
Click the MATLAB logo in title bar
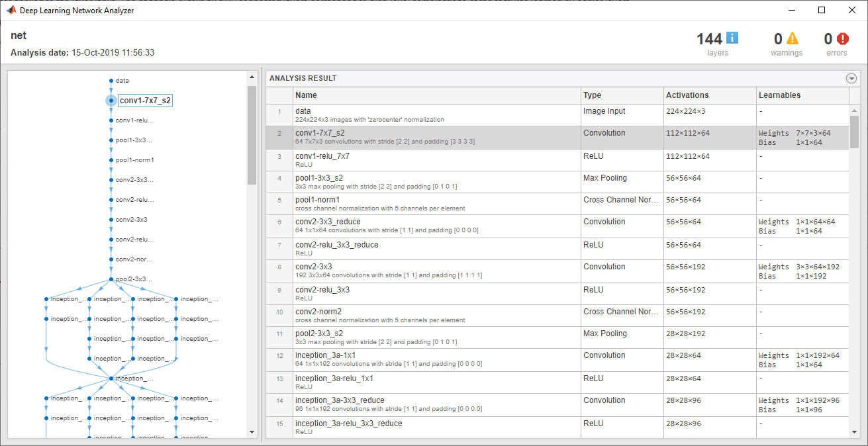pyautogui.click(x=11, y=11)
